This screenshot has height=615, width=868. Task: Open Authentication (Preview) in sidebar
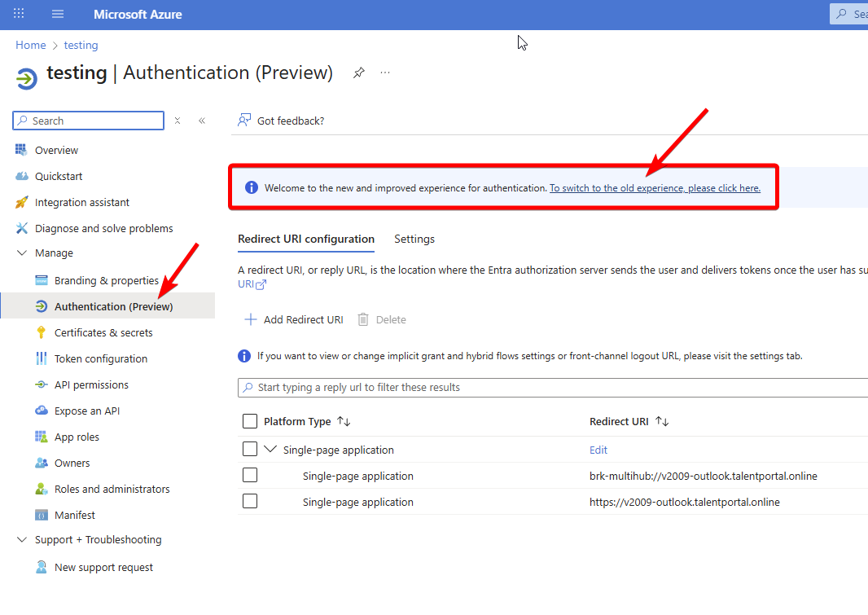108,305
